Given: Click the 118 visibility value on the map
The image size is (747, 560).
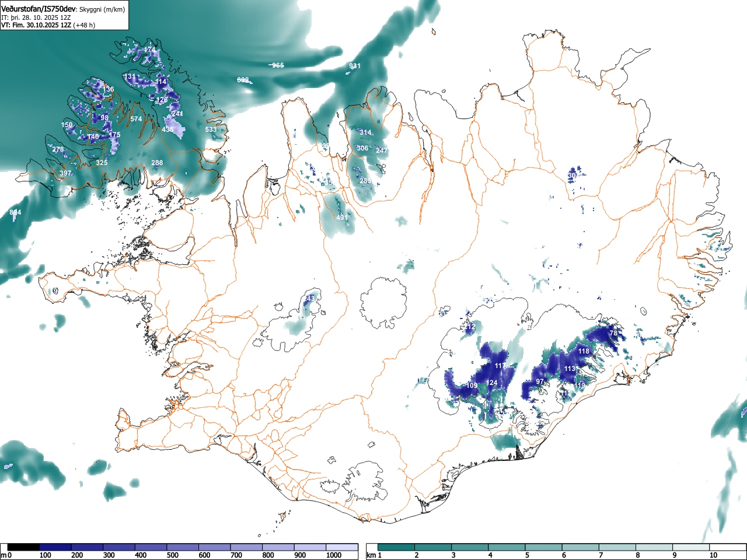Looking at the screenshot, I should click(x=584, y=351).
